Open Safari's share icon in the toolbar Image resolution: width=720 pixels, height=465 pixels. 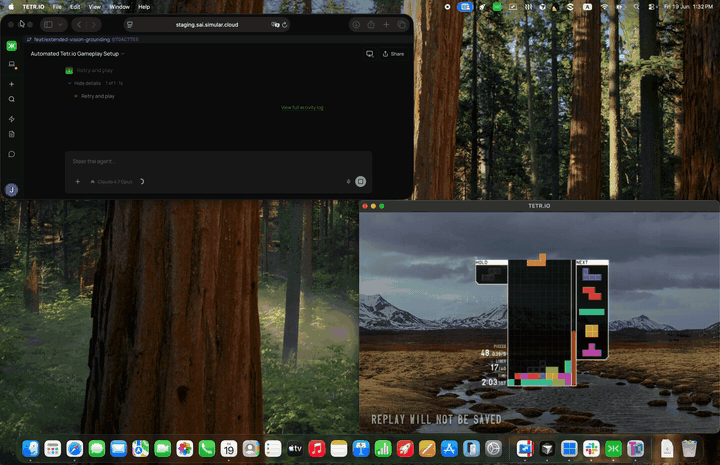coord(371,25)
